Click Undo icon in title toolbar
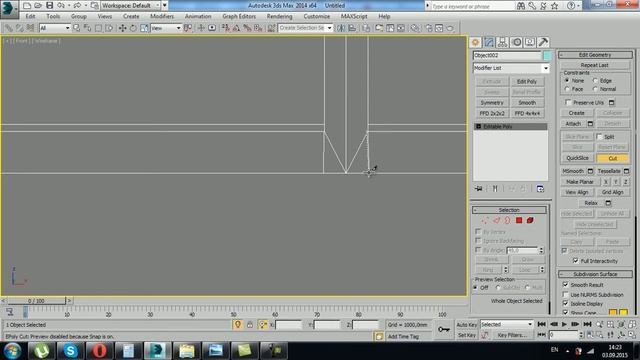This screenshot has height=360, width=640. 61,5
